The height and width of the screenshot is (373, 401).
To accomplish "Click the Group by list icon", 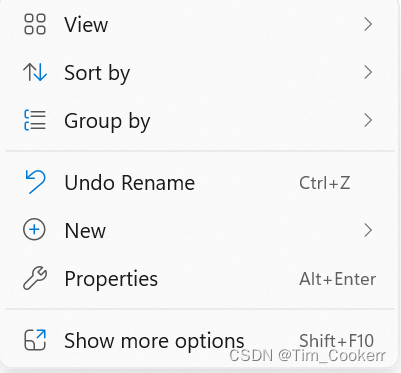I will (35, 120).
